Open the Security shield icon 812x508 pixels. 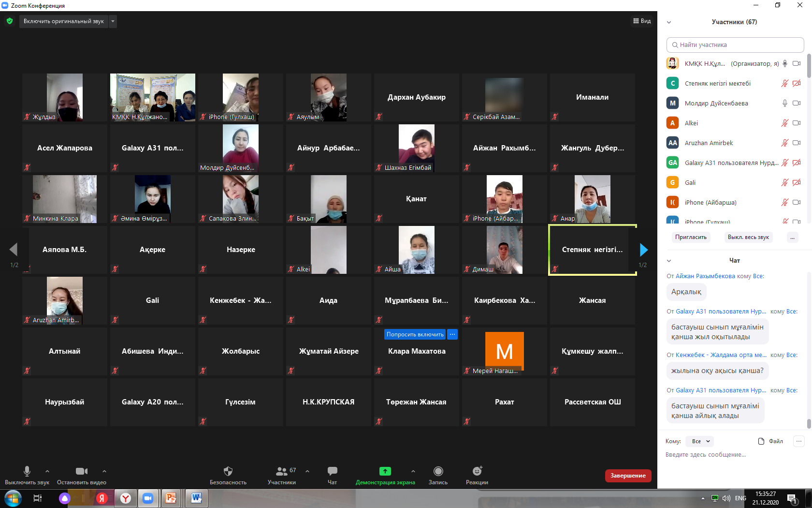[x=228, y=471]
